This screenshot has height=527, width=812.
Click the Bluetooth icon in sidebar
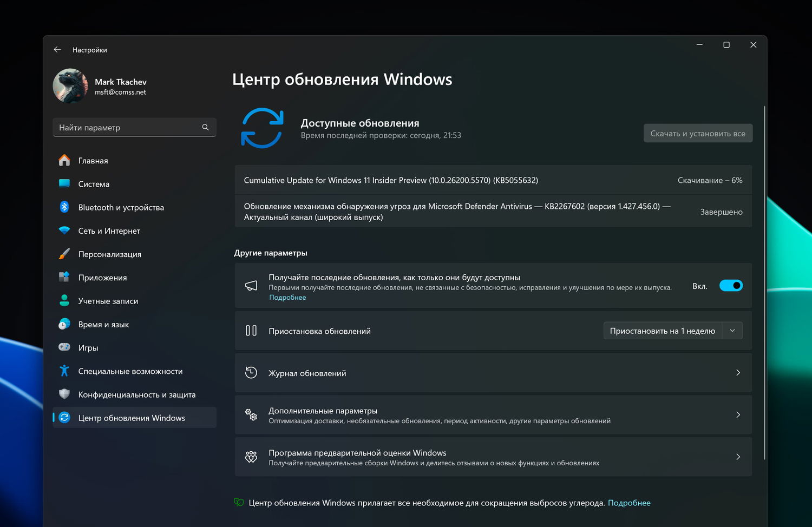point(64,207)
